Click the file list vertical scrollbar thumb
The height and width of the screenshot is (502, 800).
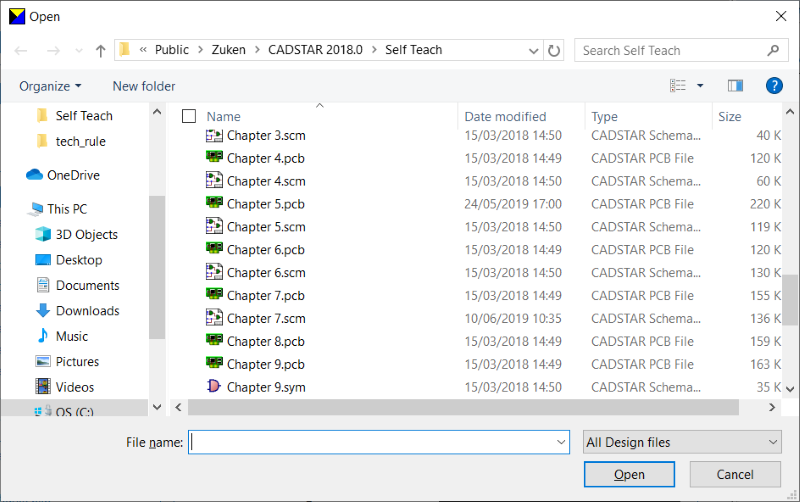(790, 299)
